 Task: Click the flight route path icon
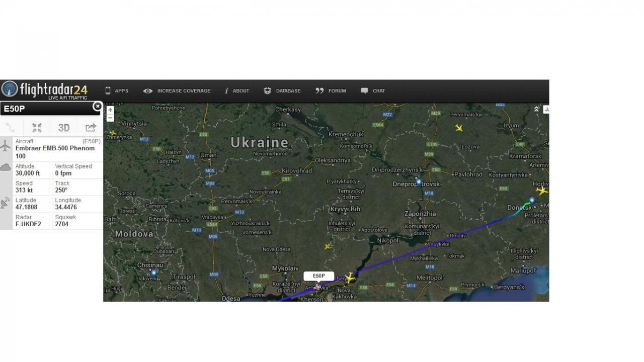10,128
